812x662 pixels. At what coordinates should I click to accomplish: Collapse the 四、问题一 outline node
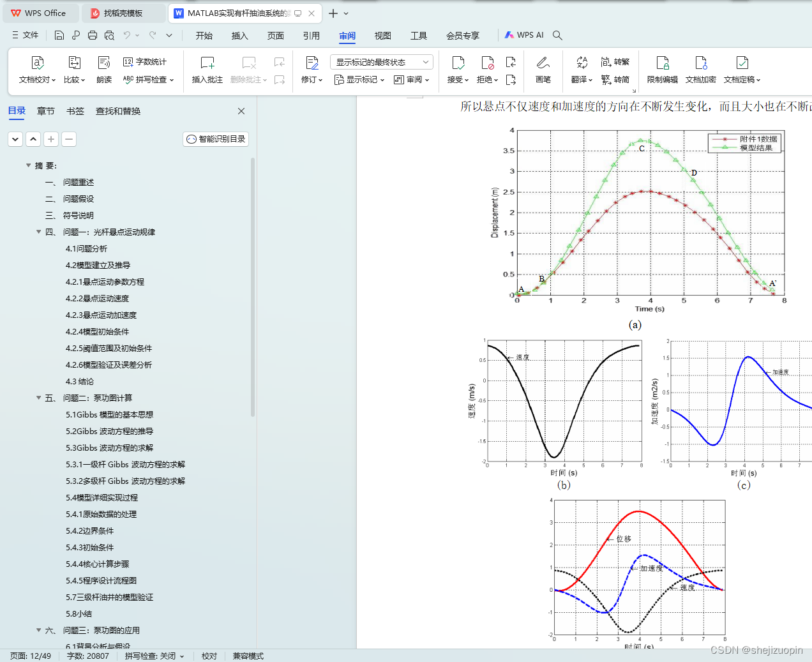38,232
